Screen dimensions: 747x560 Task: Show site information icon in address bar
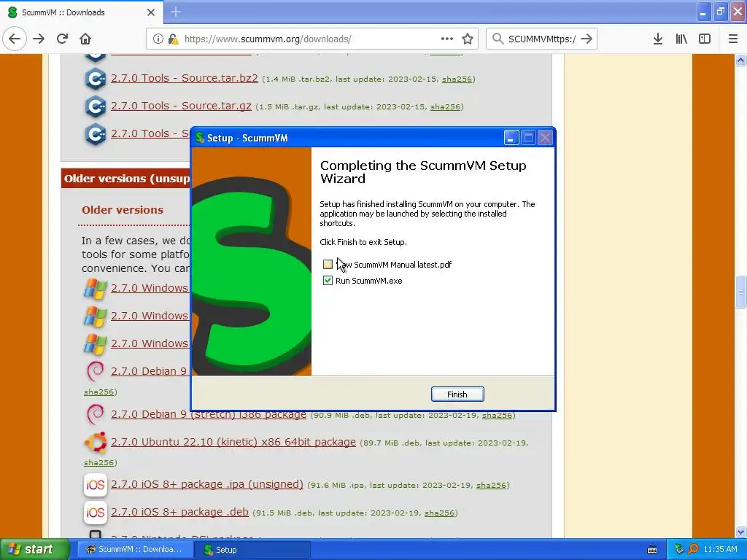click(158, 39)
